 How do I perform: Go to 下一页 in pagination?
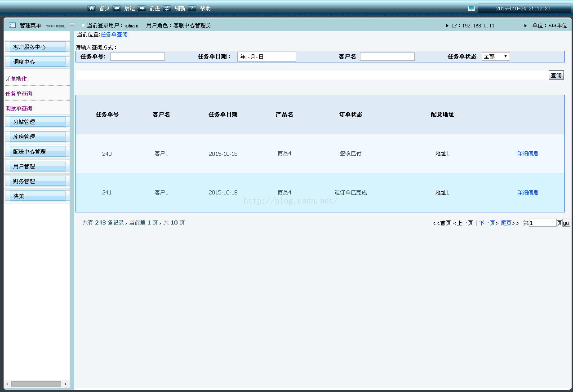(x=489, y=223)
